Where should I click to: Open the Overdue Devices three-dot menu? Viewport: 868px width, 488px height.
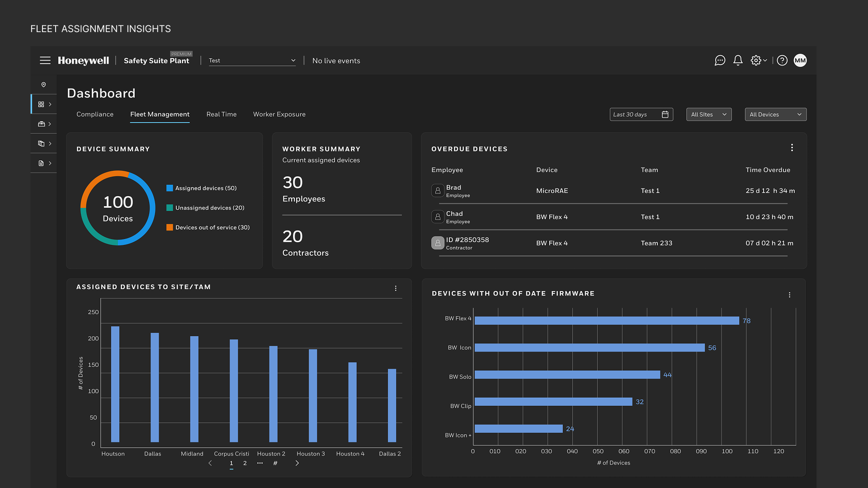[792, 148]
